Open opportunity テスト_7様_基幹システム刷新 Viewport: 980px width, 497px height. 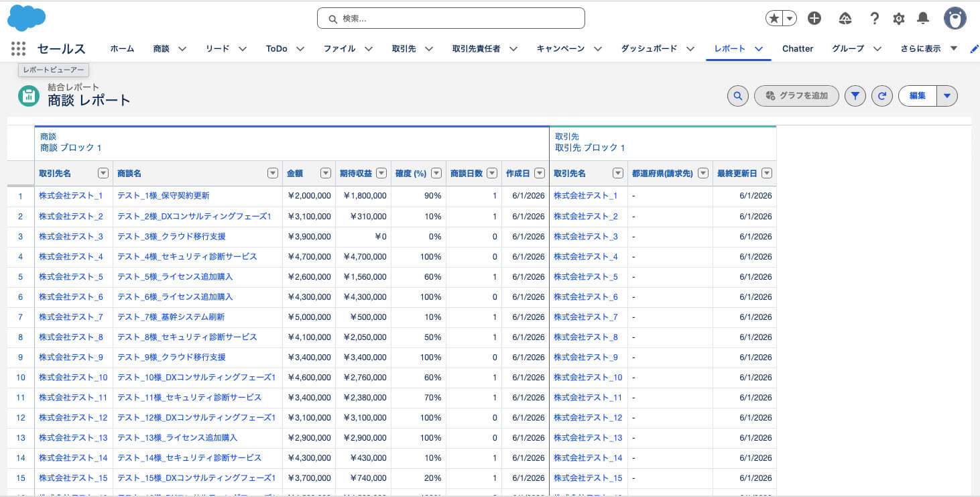171,317
